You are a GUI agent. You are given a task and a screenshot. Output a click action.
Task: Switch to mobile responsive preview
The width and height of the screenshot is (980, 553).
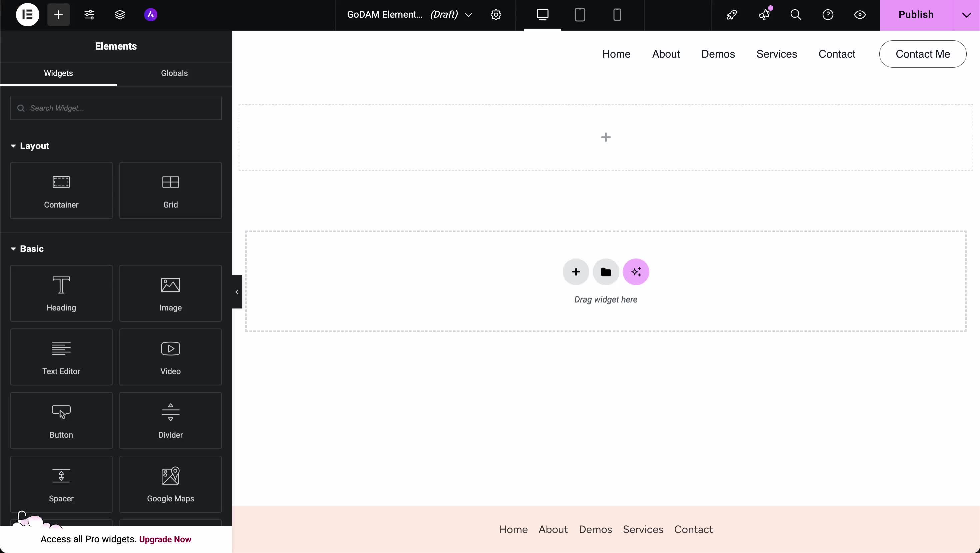(616, 15)
